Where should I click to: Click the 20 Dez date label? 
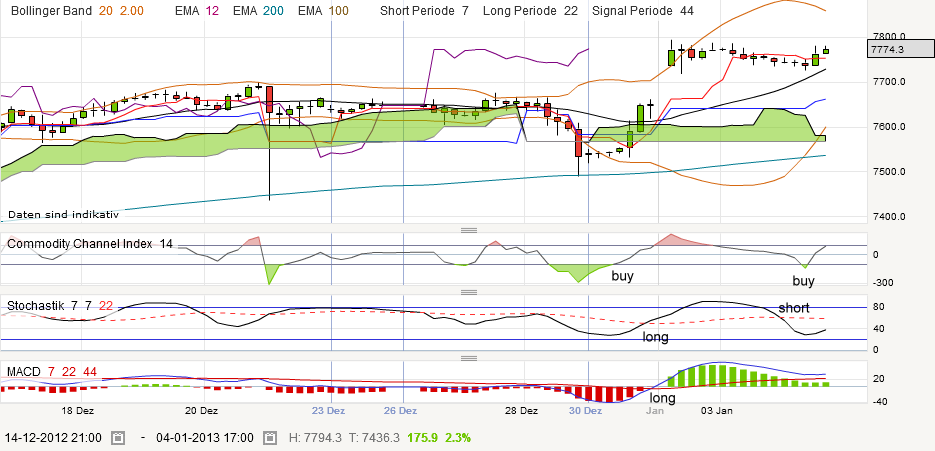pos(201,411)
